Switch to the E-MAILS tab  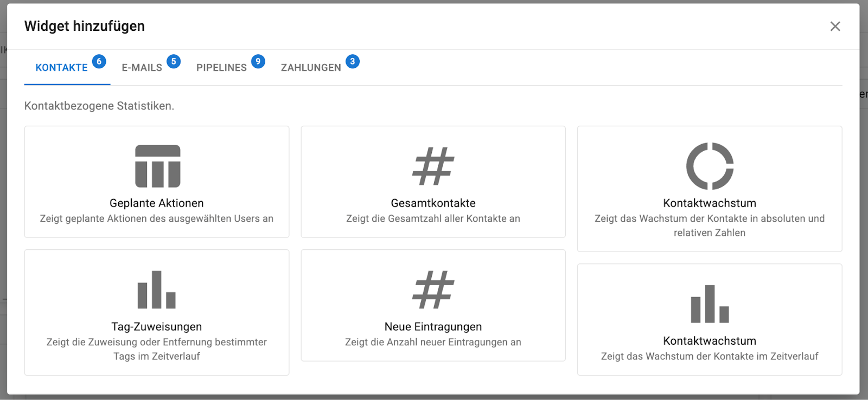142,68
